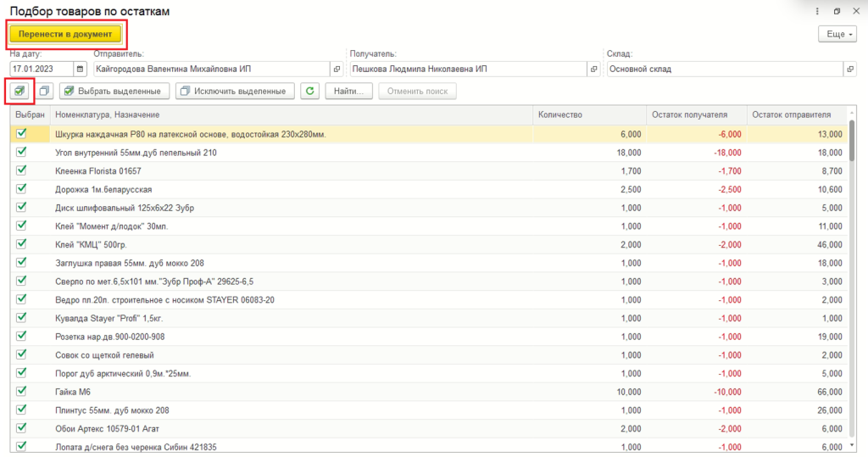The width and height of the screenshot is (868, 457).
Task: Uncheck the 'Розетка нар.дв.' row checkbox
Action: coord(21,336)
